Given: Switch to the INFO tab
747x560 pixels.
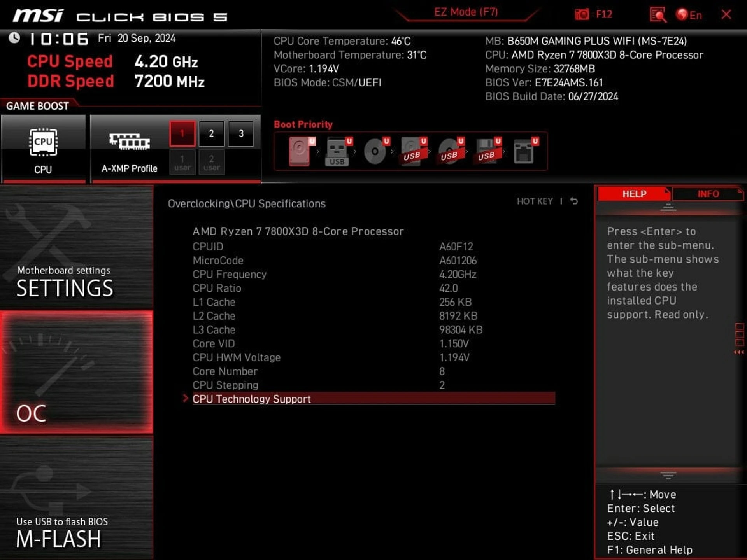Looking at the screenshot, I should (708, 194).
